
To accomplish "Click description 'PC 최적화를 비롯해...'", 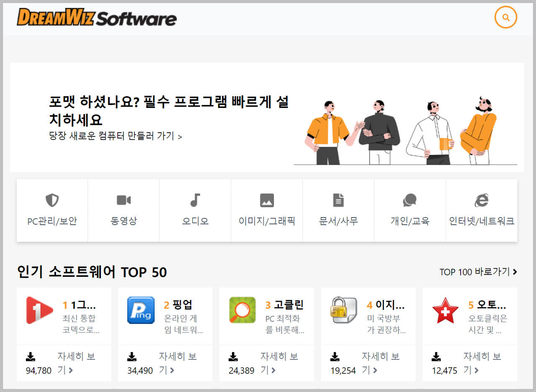I will (x=285, y=325).
